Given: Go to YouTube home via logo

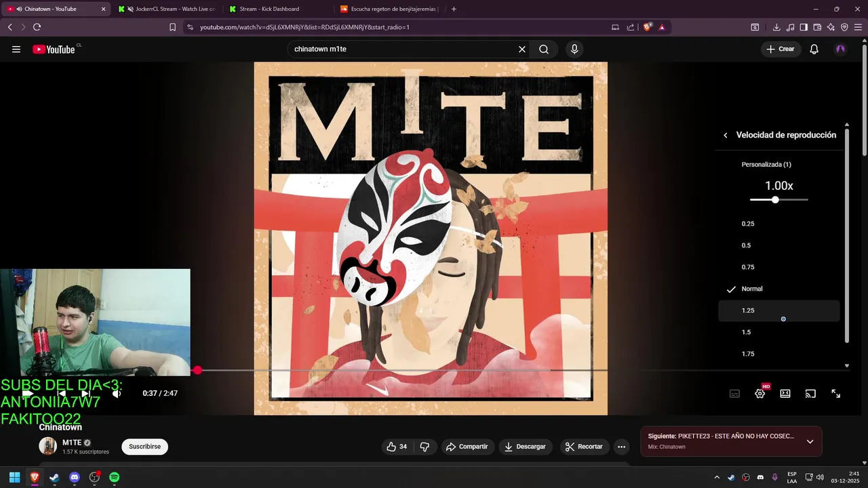Looking at the screenshot, I should (54, 49).
